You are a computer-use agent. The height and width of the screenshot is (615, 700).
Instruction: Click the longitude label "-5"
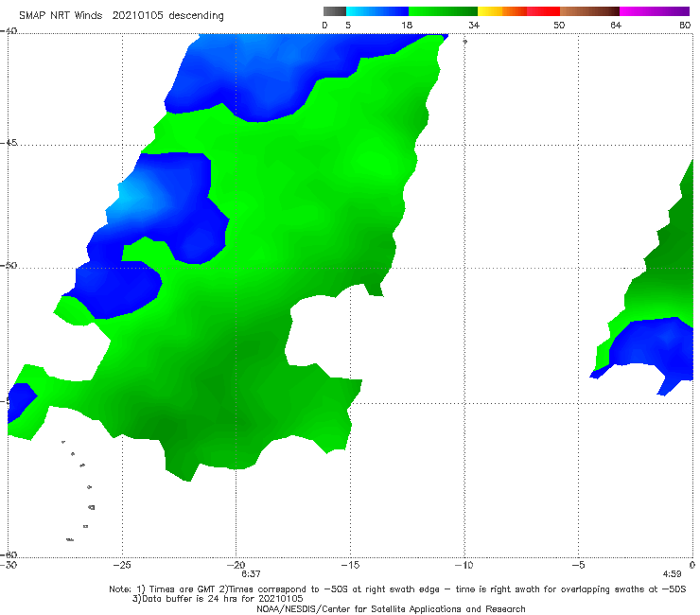[x=578, y=565]
